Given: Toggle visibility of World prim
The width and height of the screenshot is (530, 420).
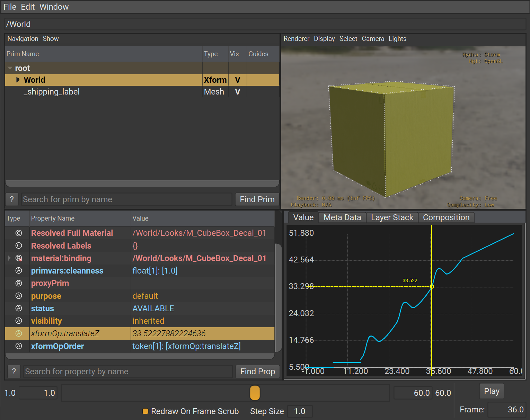Looking at the screenshot, I should [237, 80].
